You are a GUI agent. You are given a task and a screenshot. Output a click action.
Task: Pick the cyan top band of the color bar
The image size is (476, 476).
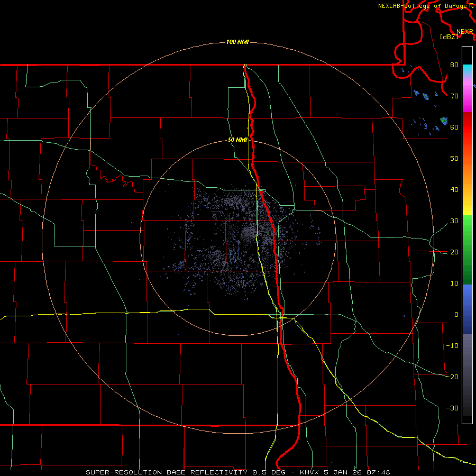click(x=467, y=69)
